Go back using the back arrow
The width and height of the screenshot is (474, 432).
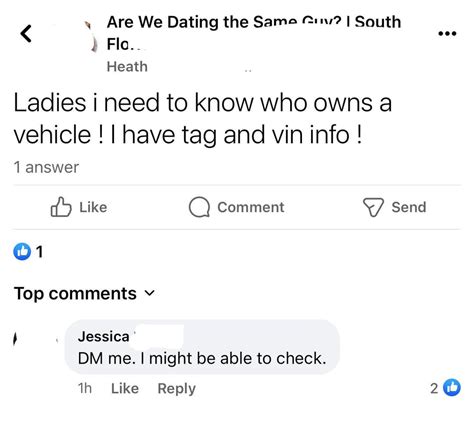pyautogui.click(x=26, y=34)
